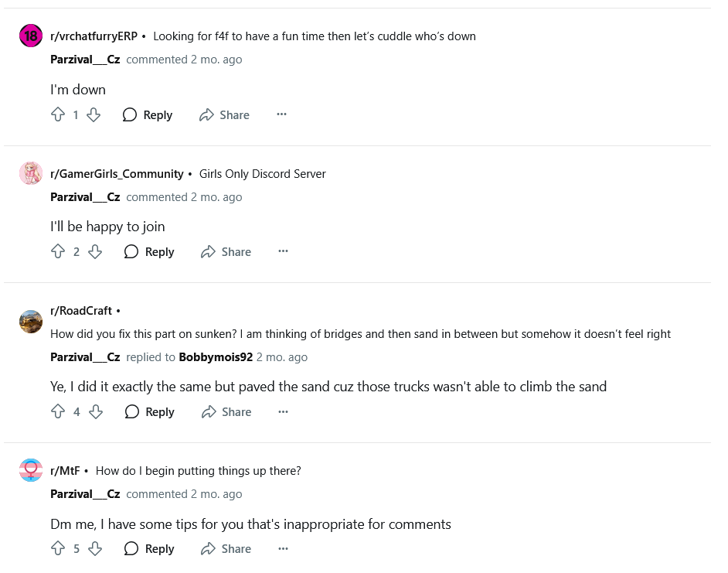Downvote the "I'm down" comment
The height and width of the screenshot is (573, 728).
point(94,114)
